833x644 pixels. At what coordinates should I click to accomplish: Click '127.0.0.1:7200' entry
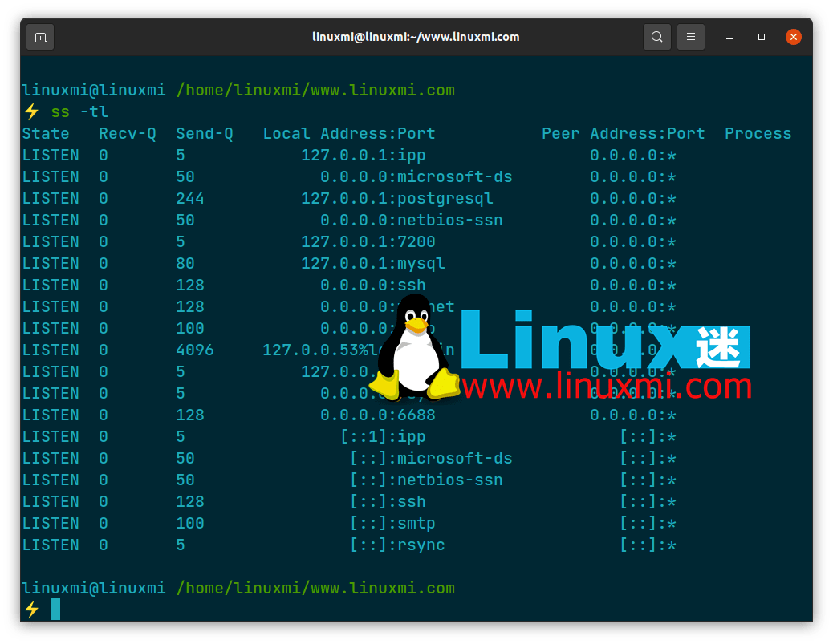[x=368, y=242]
